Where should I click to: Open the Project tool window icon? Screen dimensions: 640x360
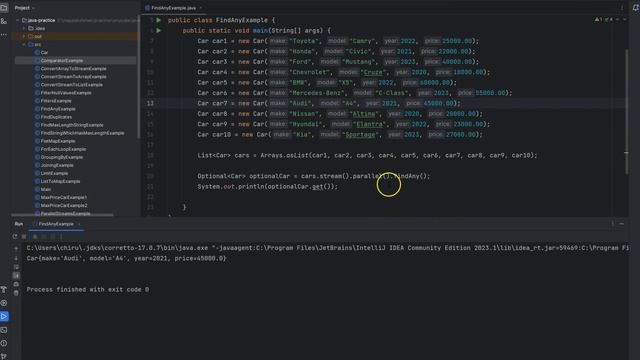coord(4,8)
